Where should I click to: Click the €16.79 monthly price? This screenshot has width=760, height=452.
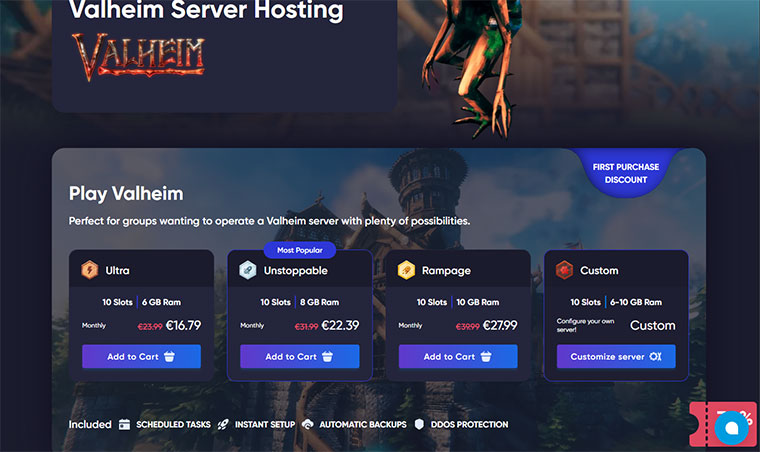tap(183, 325)
